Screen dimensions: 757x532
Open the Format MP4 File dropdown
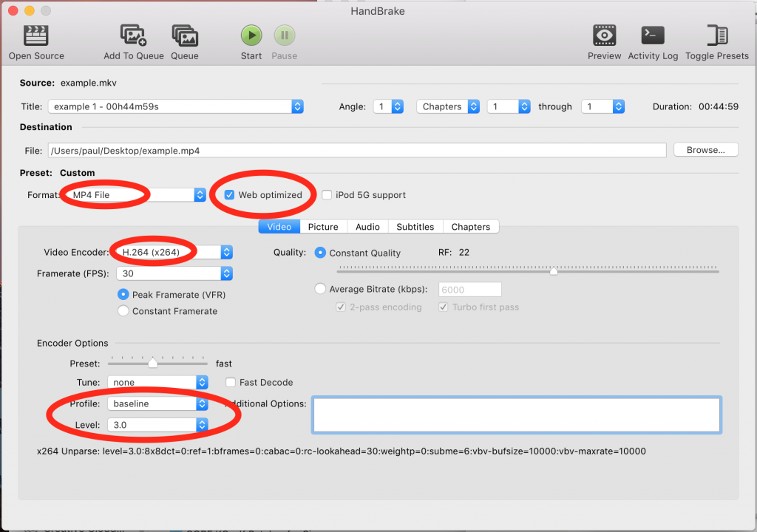137,195
